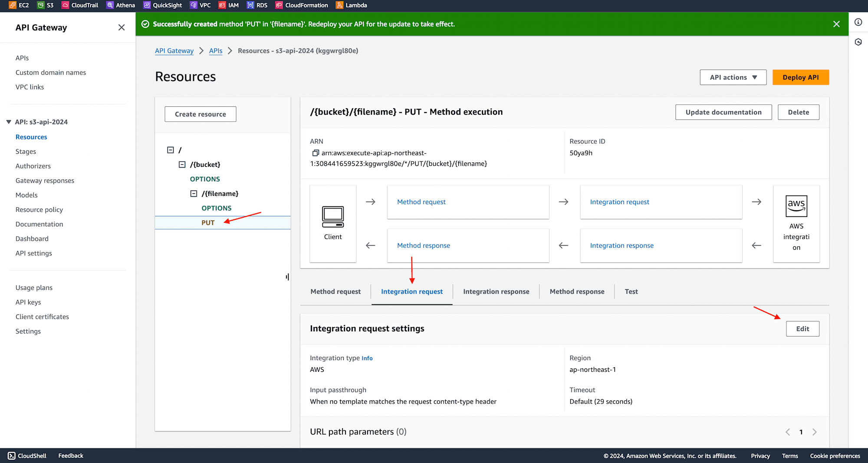This screenshot has width=868, height=463.
Task: Open Integration response in the execution diagram
Action: tap(621, 245)
